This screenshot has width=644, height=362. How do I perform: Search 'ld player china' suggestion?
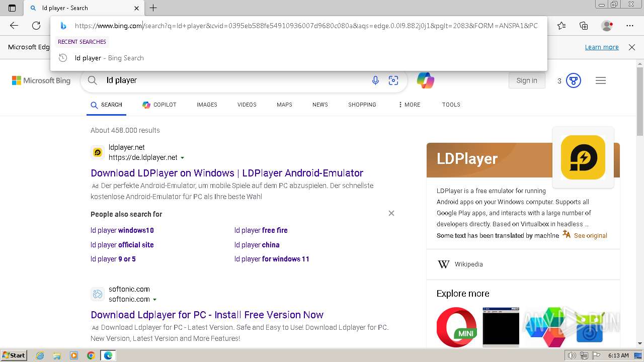257,245
